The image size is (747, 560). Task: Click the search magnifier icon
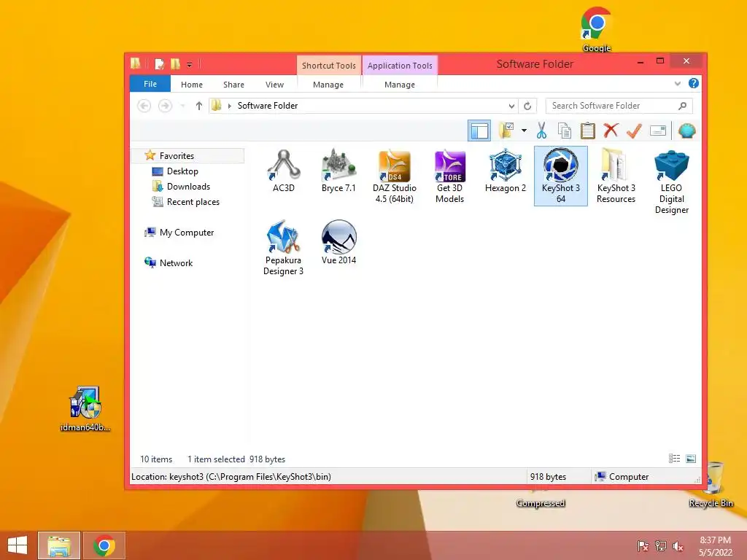pyautogui.click(x=683, y=106)
